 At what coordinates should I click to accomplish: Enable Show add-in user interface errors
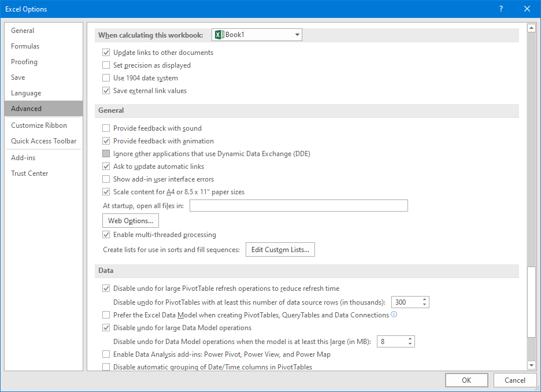pyautogui.click(x=106, y=179)
